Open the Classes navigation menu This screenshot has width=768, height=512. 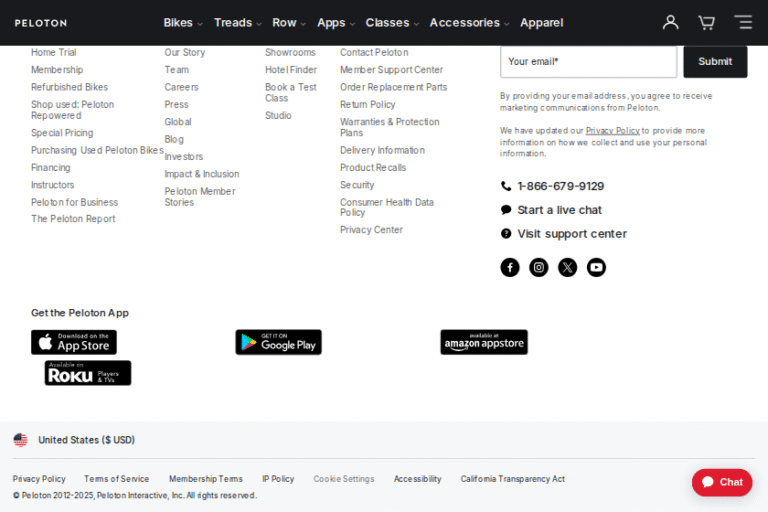[391, 23]
